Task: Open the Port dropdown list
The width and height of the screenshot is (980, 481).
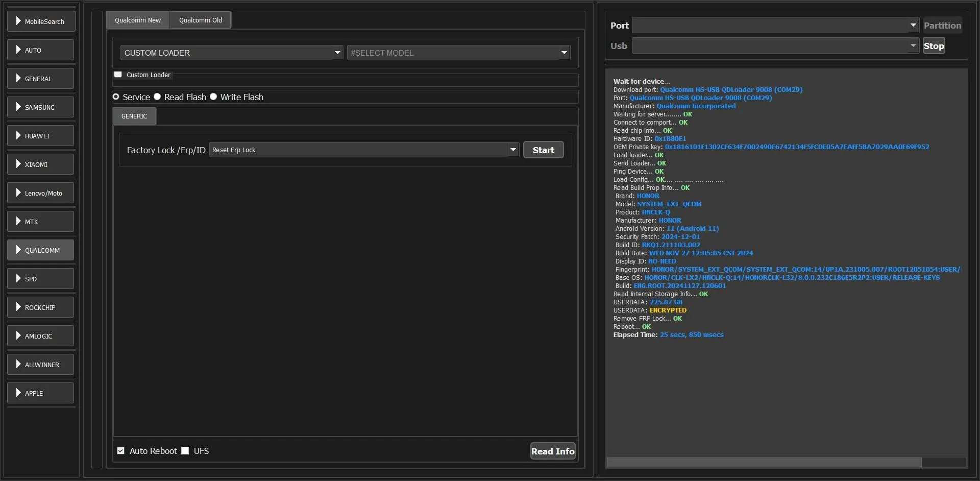Action: pyautogui.click(x=775, y=25)
